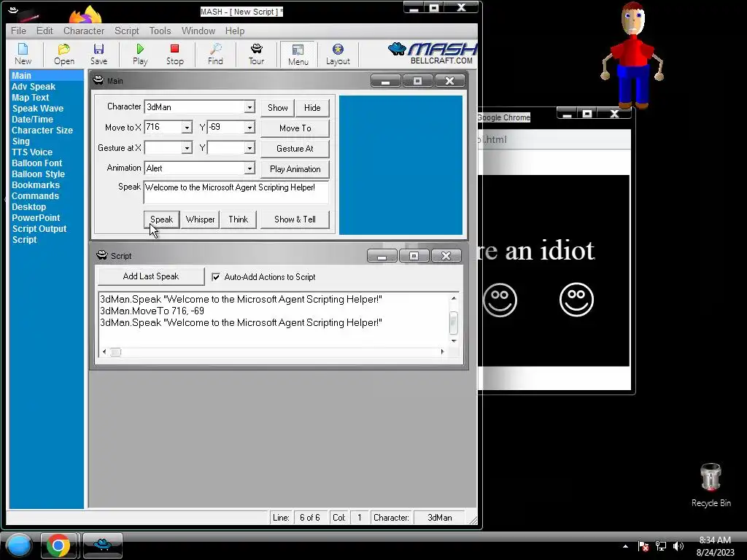The width and height of the screenshot is (747, 560).
Task: Toggle the Menu toolbar button
Action: [x=298, y=54]
